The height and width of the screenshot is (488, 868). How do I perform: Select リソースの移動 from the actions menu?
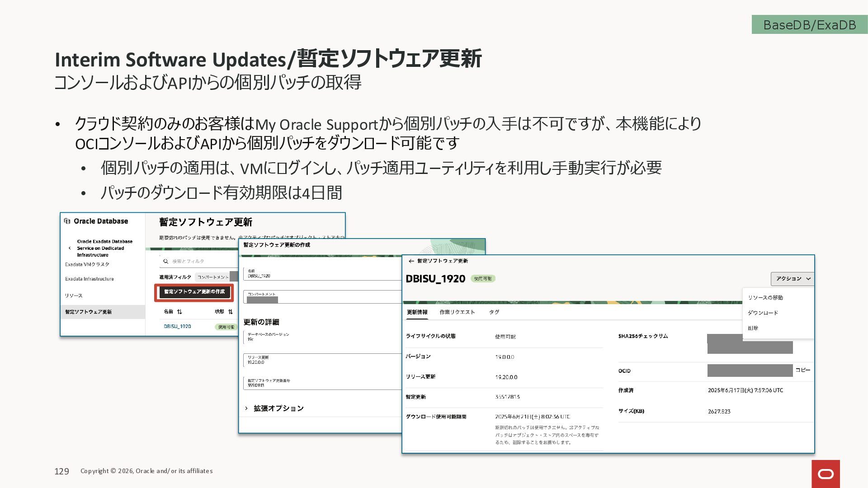click(765, 297)
